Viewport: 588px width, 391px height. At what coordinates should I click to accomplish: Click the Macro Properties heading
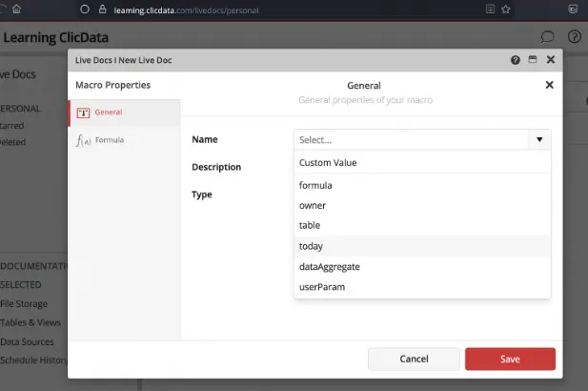coord(112,85)
